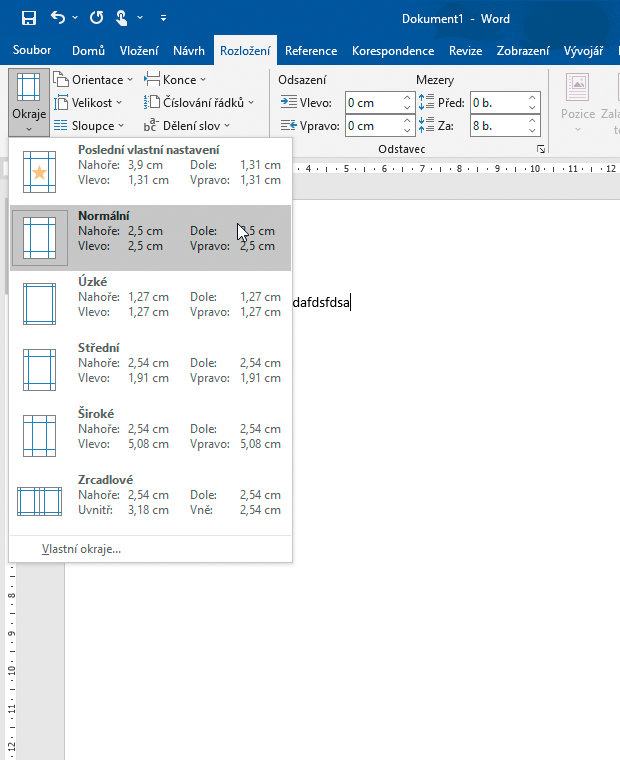The width and height of the screenshot is (620, 760).
Task: Open the Číslování řádků menu
Action: [x=199, y=102]
